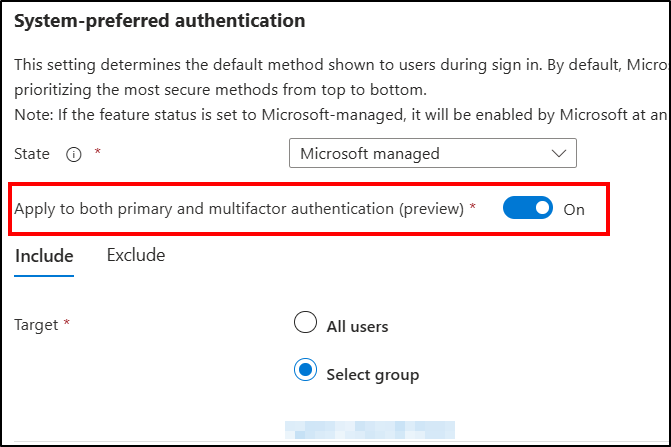Choose the Select group radio button
This screenshot has height=447, width=671.
click(305, 372)
